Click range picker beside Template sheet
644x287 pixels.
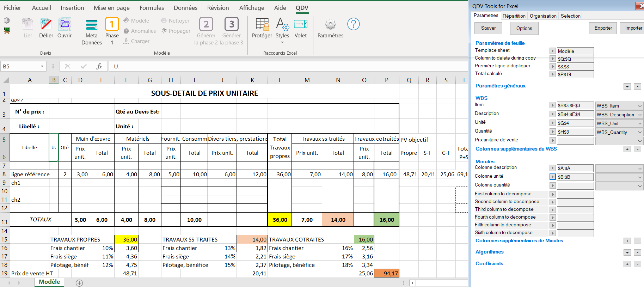coord(552,51)
